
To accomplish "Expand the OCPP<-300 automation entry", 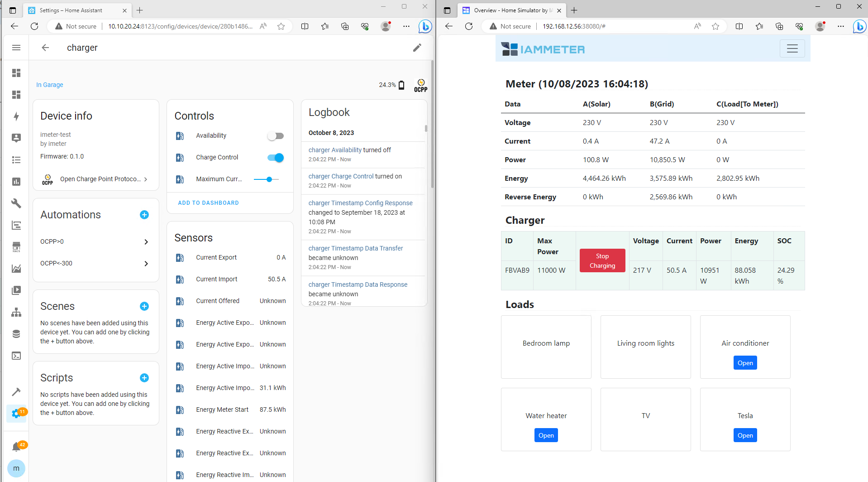I will [x=146, y=264].
